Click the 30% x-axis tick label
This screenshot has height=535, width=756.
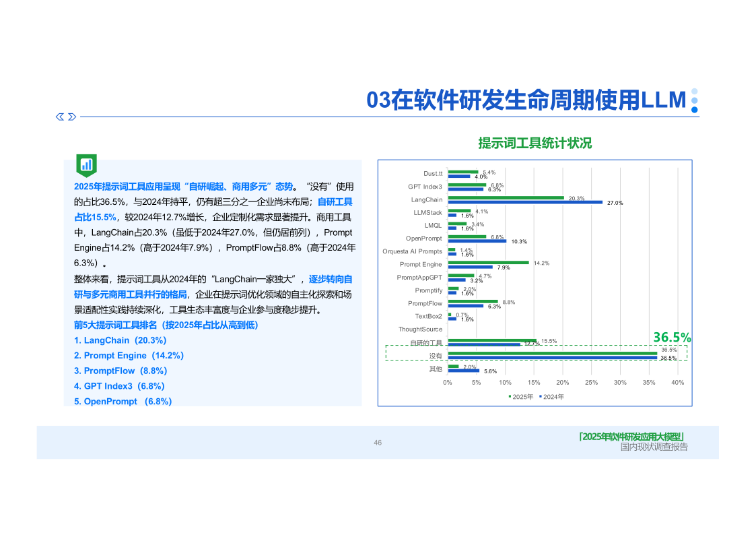click(620, 383)
